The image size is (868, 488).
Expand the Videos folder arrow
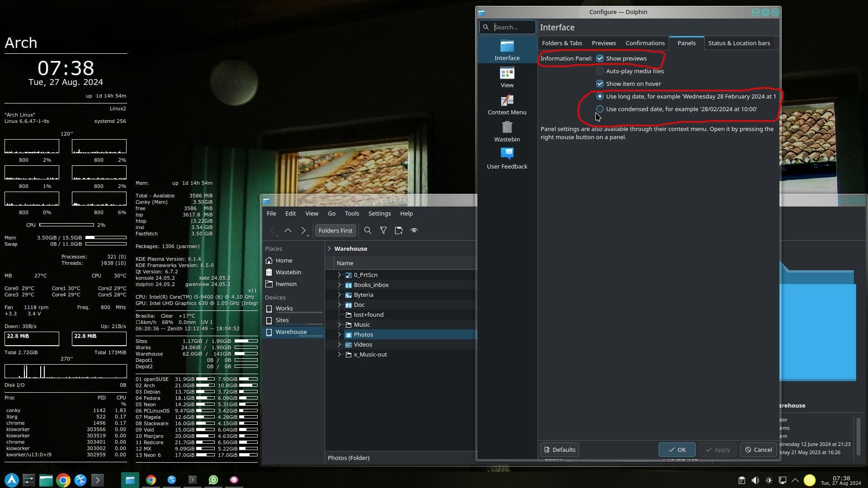339,345
